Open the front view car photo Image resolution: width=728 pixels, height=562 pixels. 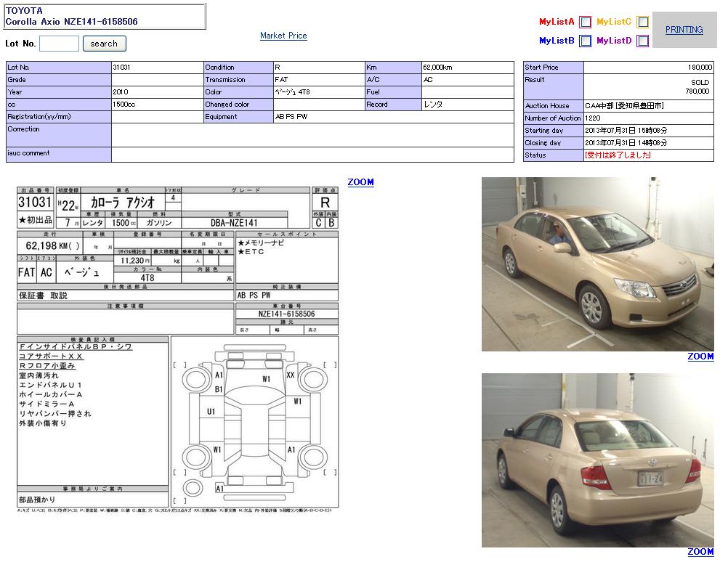point(597,264)
